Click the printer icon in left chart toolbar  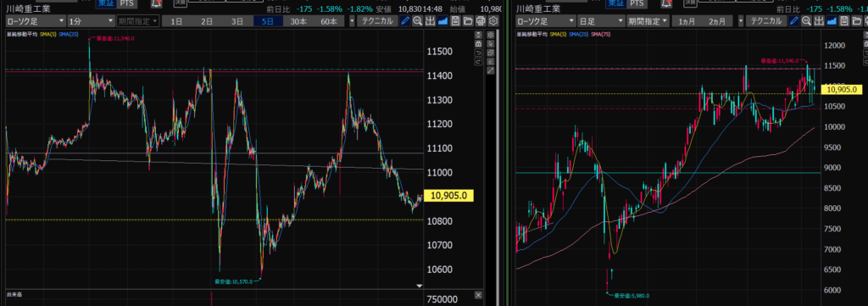[481, 21]
